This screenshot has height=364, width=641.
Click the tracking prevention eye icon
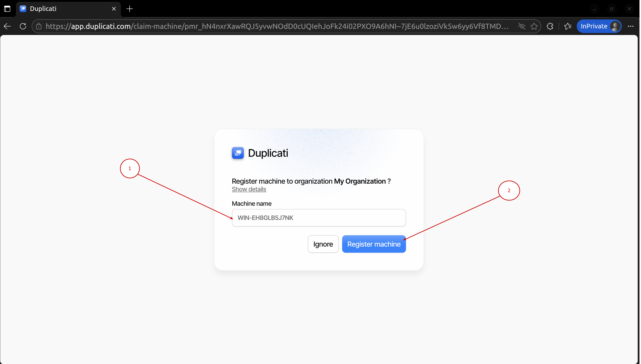coord(522,26)
